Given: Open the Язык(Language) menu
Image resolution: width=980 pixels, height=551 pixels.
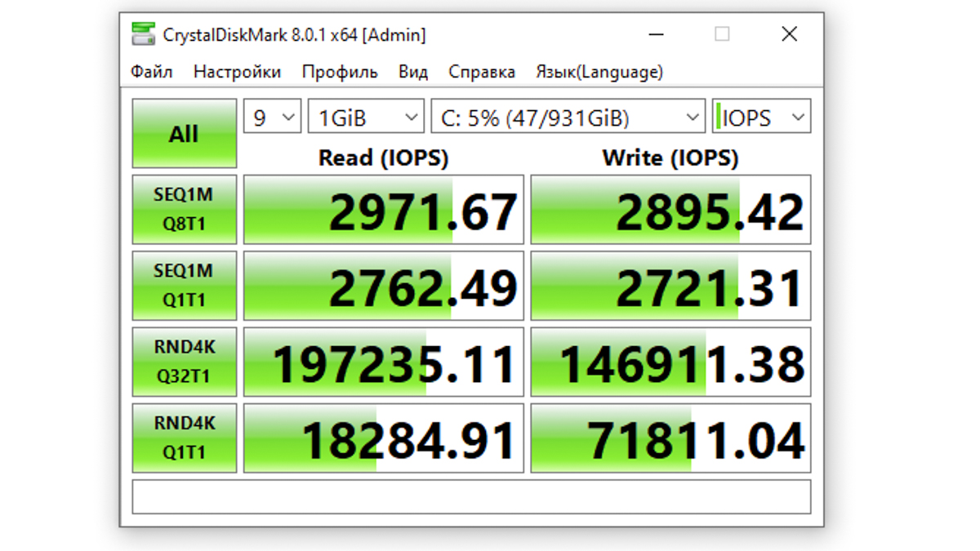Looking at the screenshot, I should [x=599, y=72].
